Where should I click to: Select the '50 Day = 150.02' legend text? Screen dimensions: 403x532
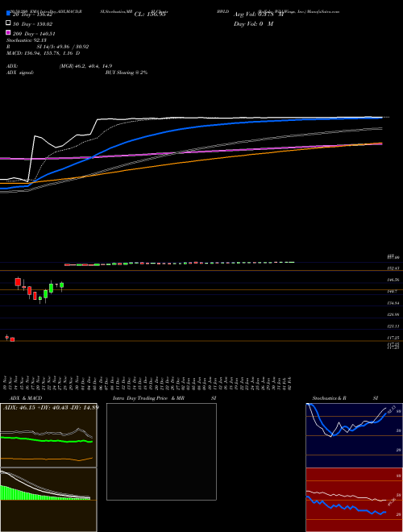[x=33, y=24]
